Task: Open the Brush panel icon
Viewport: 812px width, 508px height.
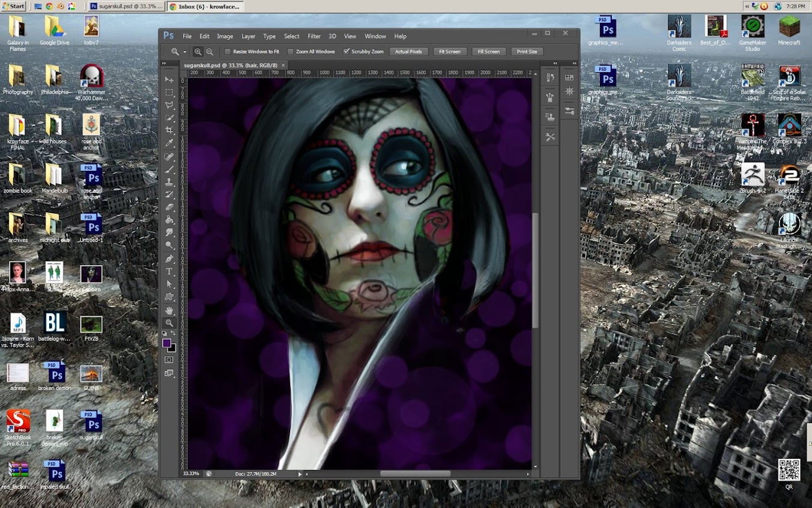Action: click(x=550, y=97)
